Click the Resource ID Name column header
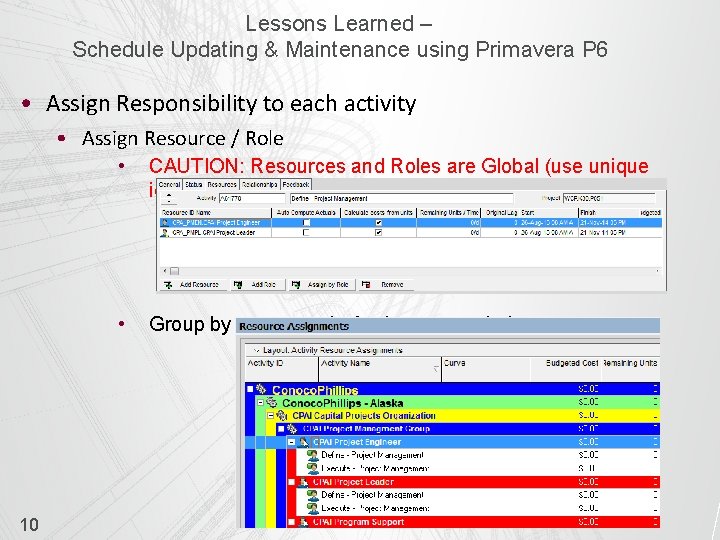Screen dimensions: 720x540 coord(216,213)
